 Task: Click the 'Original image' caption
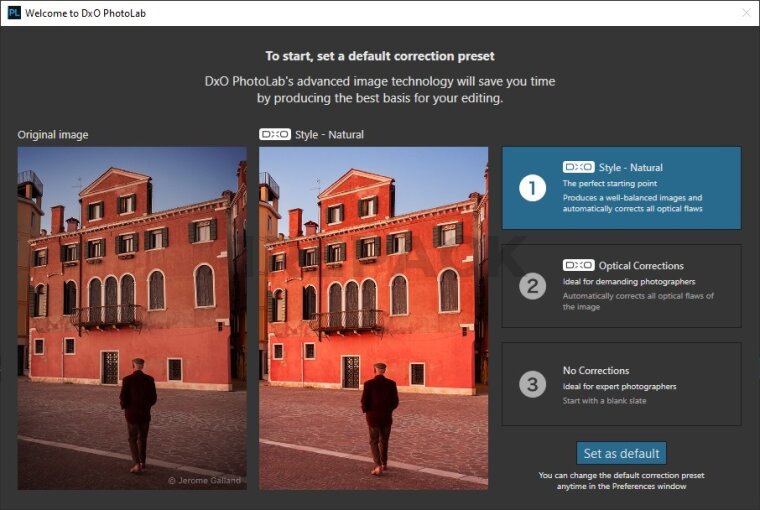click(53, 134)
